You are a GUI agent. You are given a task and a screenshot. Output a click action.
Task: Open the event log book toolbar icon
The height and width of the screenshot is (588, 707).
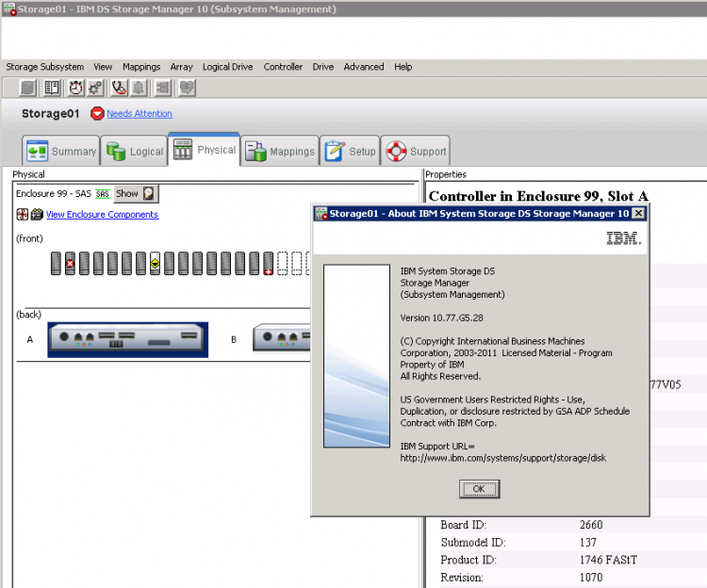(x=52, y=88)
